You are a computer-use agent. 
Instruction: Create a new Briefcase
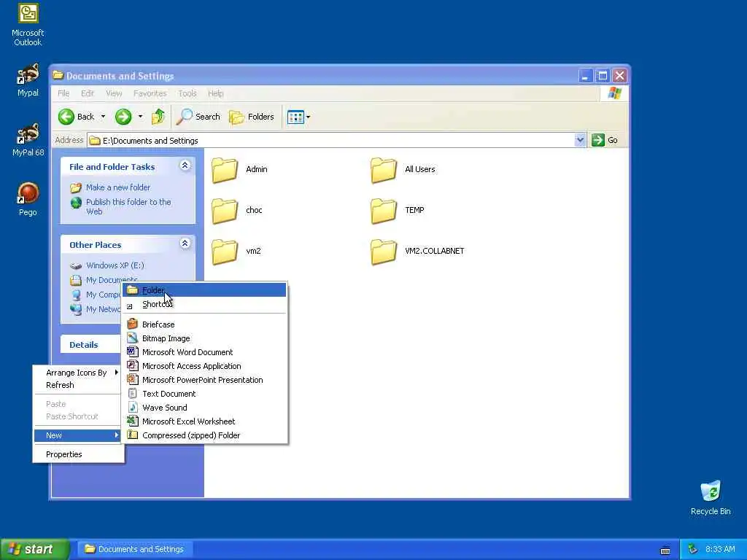pos(204,324)
